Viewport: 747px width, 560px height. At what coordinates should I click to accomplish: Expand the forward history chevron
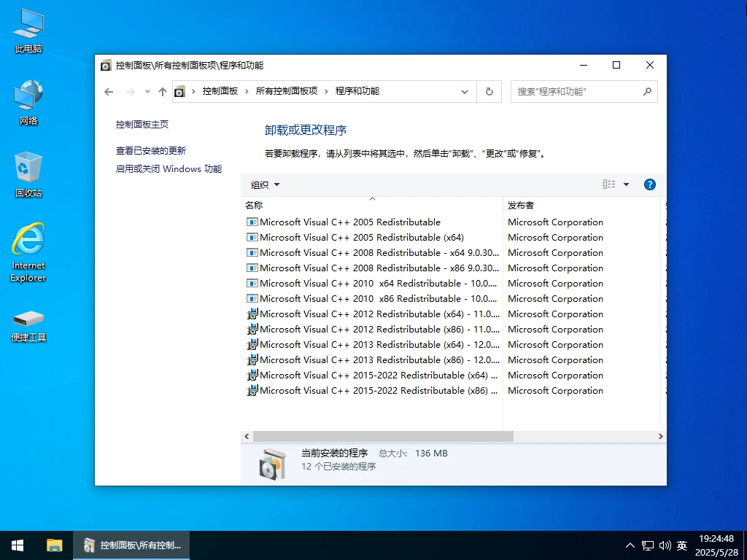(x=147, y=91)
